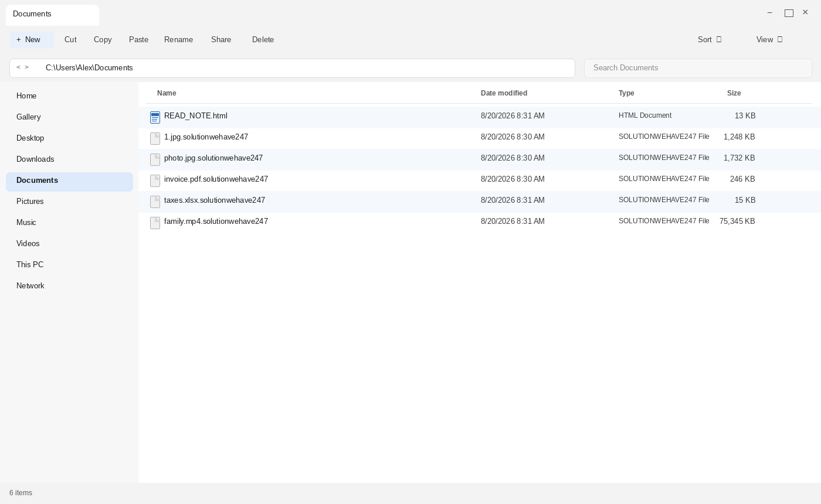Click the HTML Document type cell

(x=645, y=116)
